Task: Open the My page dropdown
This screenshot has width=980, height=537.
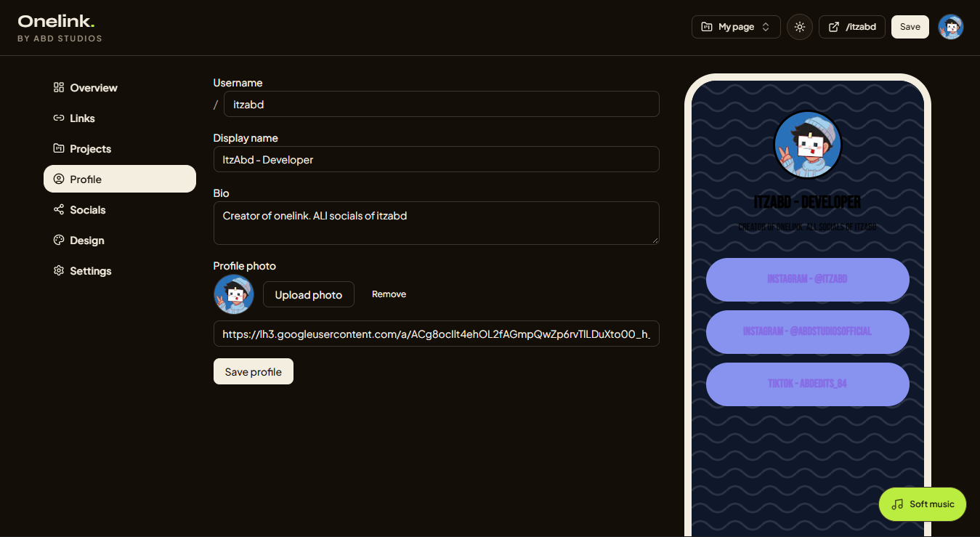Action: coord(736,27)
